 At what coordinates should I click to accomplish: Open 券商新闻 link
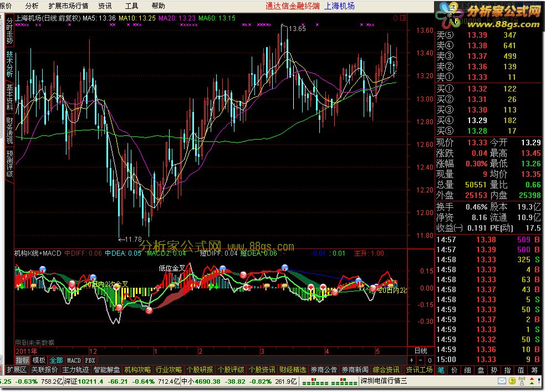[354, 370]
